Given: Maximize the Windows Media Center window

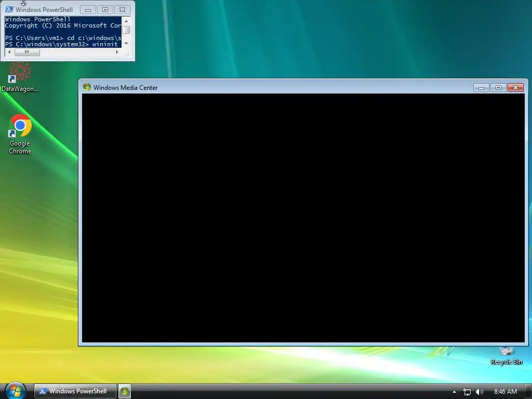Looking at the screenshot, I should [x=498, y=87].
